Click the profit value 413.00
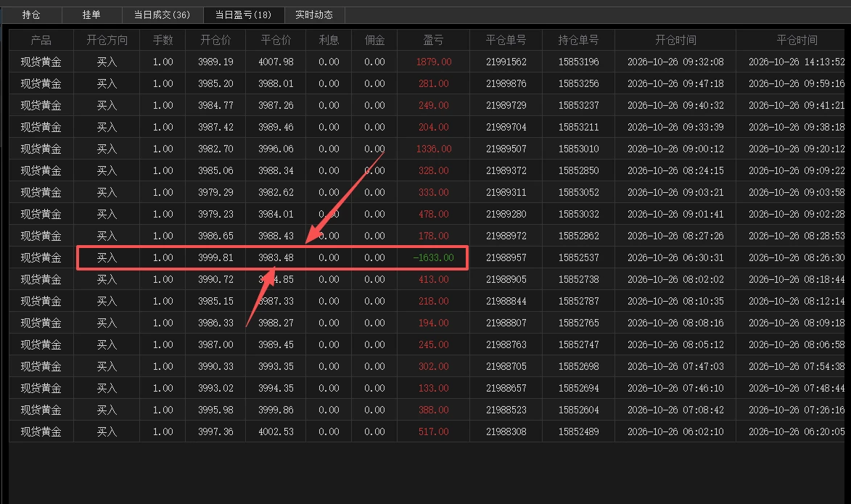The image size is (851, 504). 434,279
